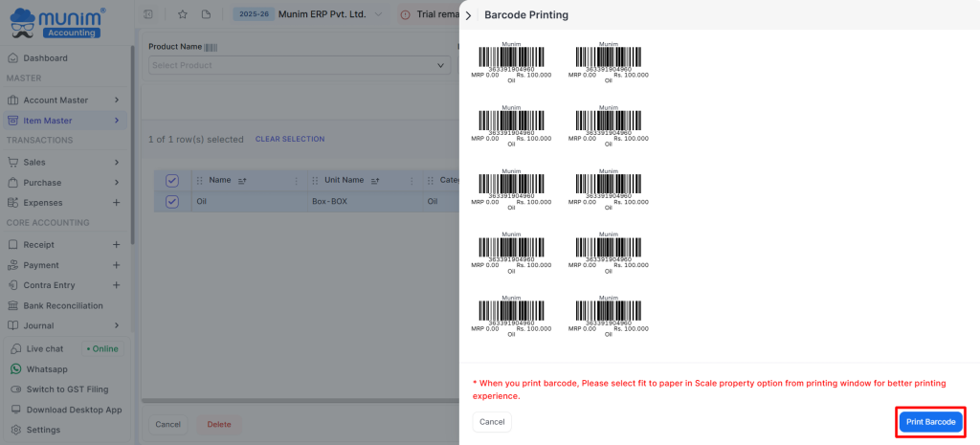Collapse the Barcode Printing panel
The width and height of the screenshot is (980, 445).
point(468,15)
